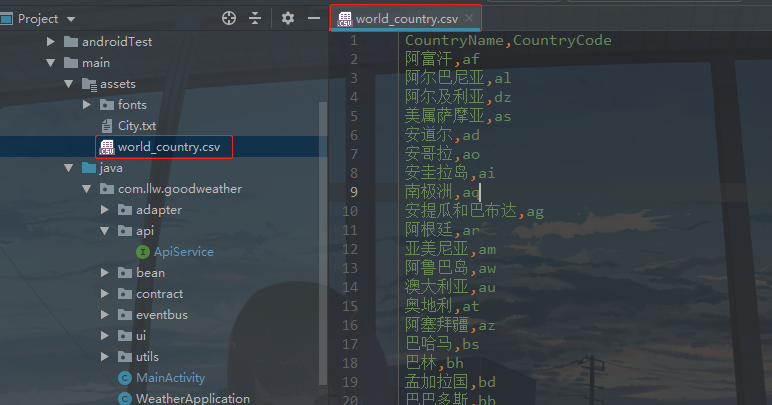Expand the adapter package

104,210
